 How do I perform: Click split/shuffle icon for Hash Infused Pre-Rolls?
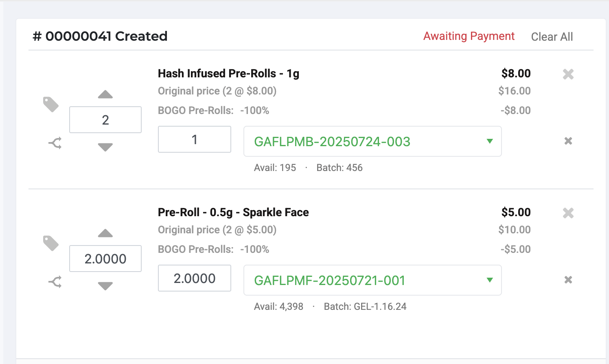coord(55,143)
